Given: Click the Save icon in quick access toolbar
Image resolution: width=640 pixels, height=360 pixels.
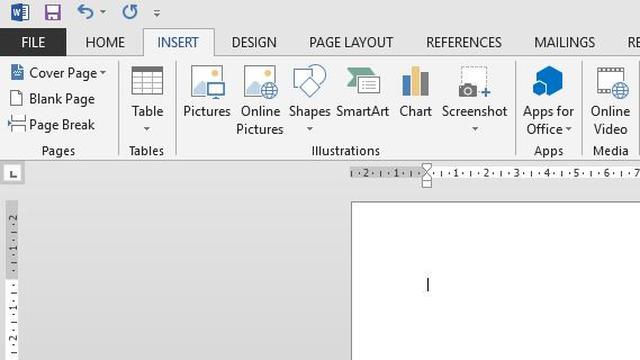Looking at the screenshot, I should click(x=53, y=12).
